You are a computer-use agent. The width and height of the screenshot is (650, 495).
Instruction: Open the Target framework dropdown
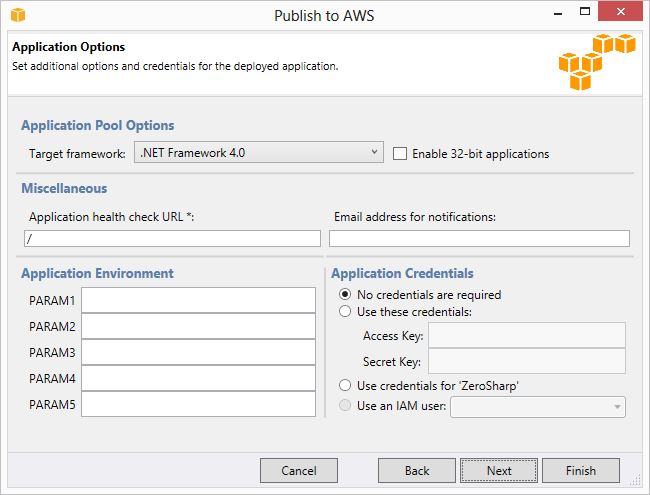click(x=259, y=153)
